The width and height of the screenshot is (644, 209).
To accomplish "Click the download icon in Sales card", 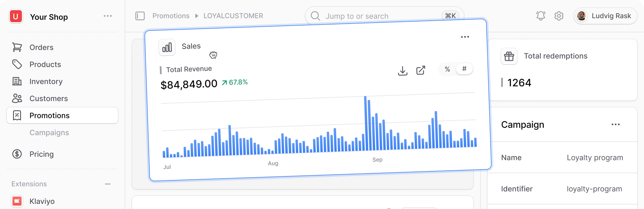I will click(x=402, y=71).
